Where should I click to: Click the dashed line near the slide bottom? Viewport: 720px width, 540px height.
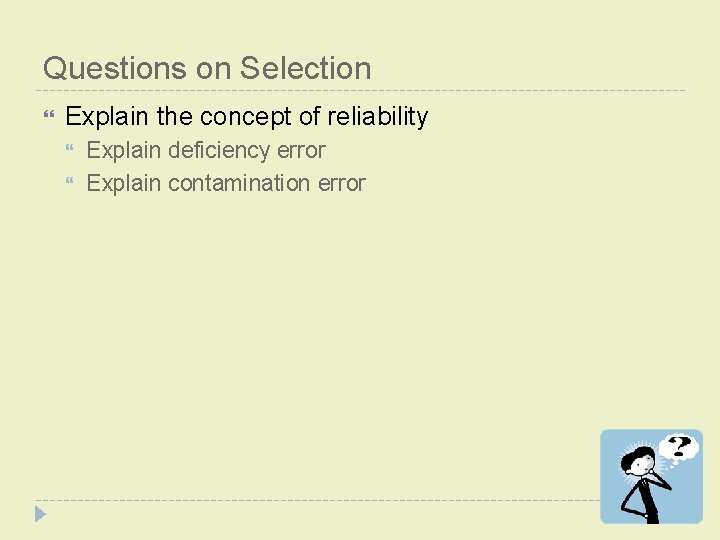click(x=300, y=500)
